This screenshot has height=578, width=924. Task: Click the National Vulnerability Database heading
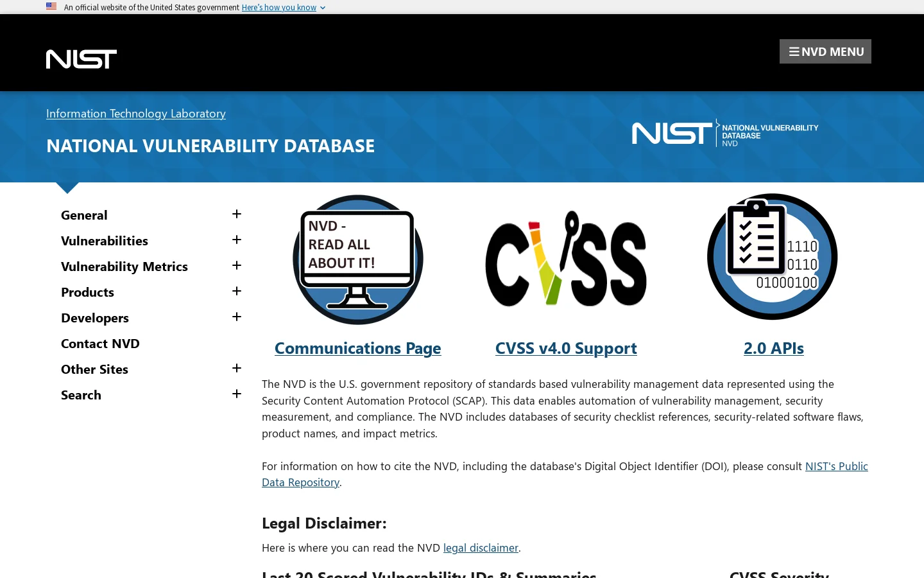coord(210,146)
